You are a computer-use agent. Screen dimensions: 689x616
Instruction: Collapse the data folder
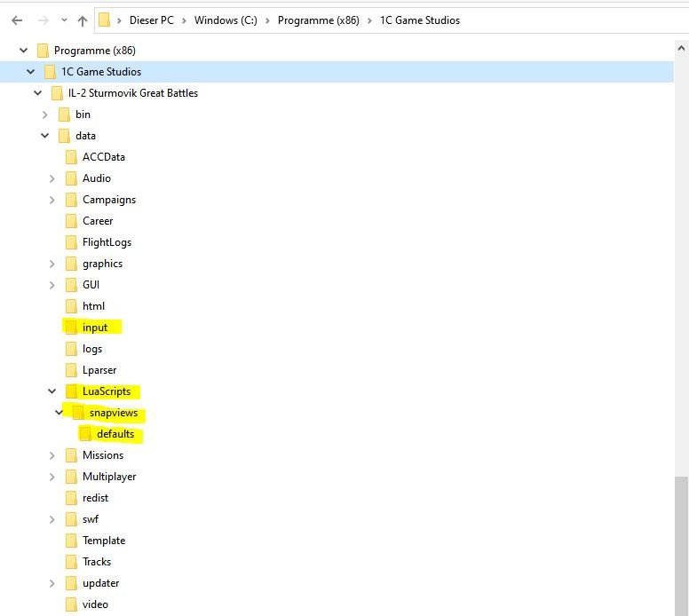coord(44,136)
